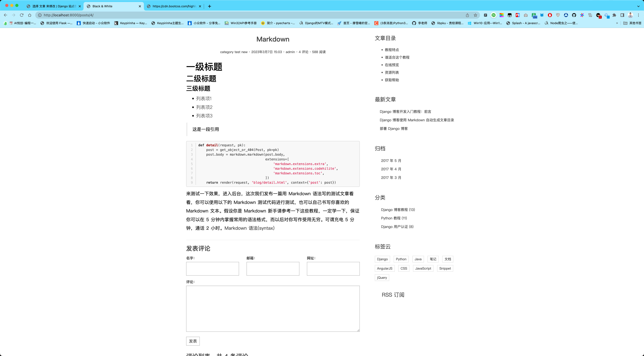Screen dimensions: 644x356
Task: Open the 欢迎使用 Flask bookmark
Action: coord(56,23)
